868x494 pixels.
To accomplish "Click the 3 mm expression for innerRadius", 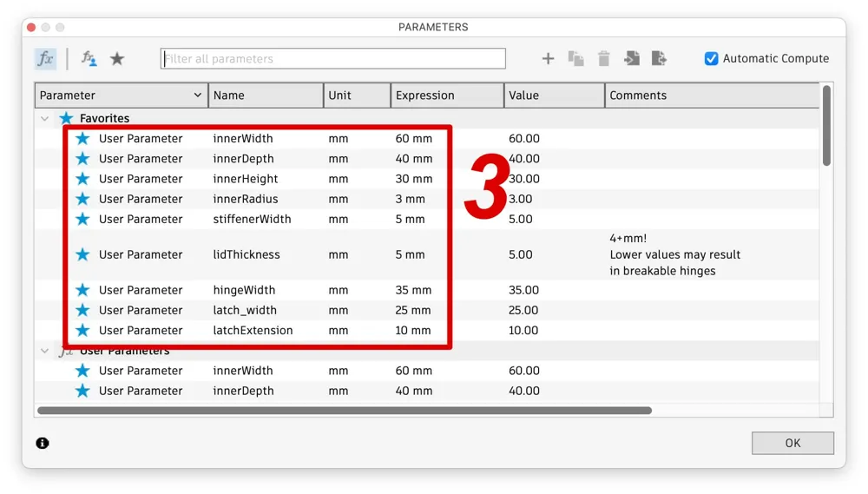I will (x=411, y=199).
